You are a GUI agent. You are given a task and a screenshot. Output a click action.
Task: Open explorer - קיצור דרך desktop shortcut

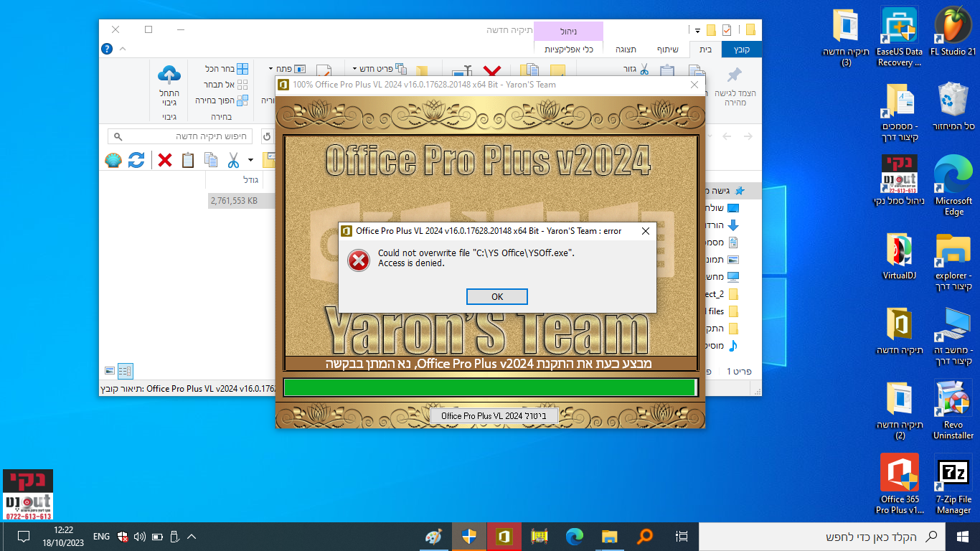click(x=953, y=261)
